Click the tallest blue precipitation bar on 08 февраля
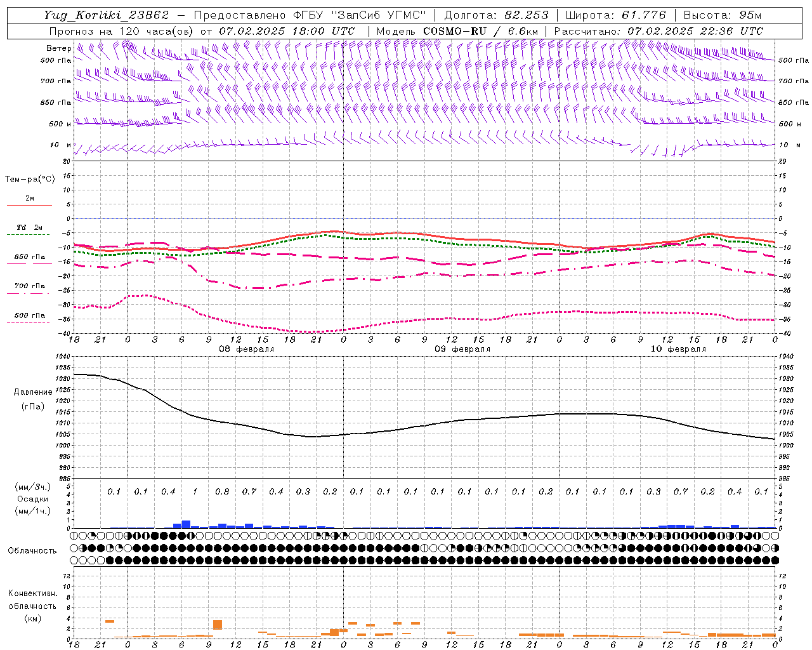 coord(186,524)
